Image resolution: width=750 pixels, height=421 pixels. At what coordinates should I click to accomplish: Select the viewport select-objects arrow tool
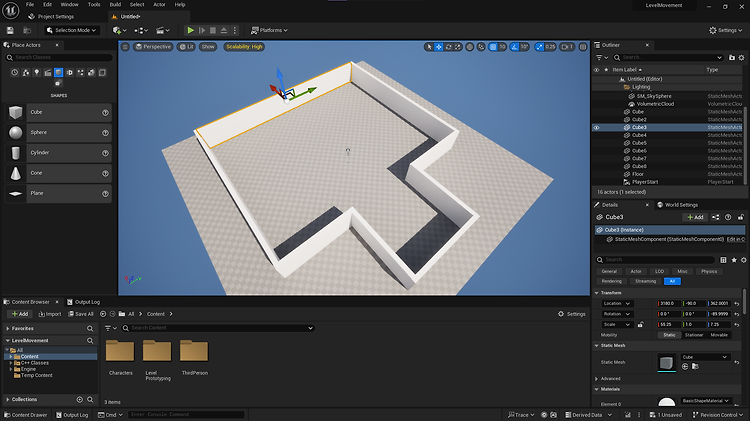coord(429,47)
